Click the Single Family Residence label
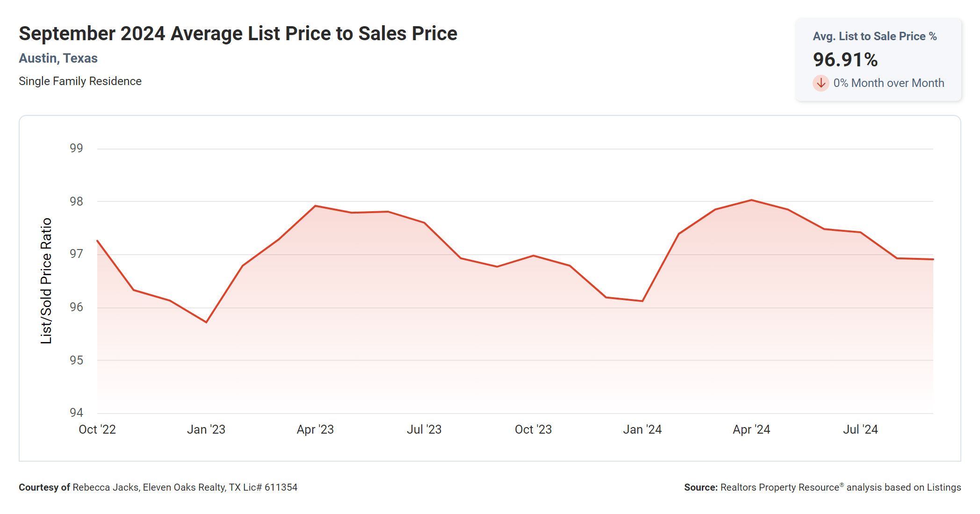Screen dimensions: 980x514 pos(80,81)
